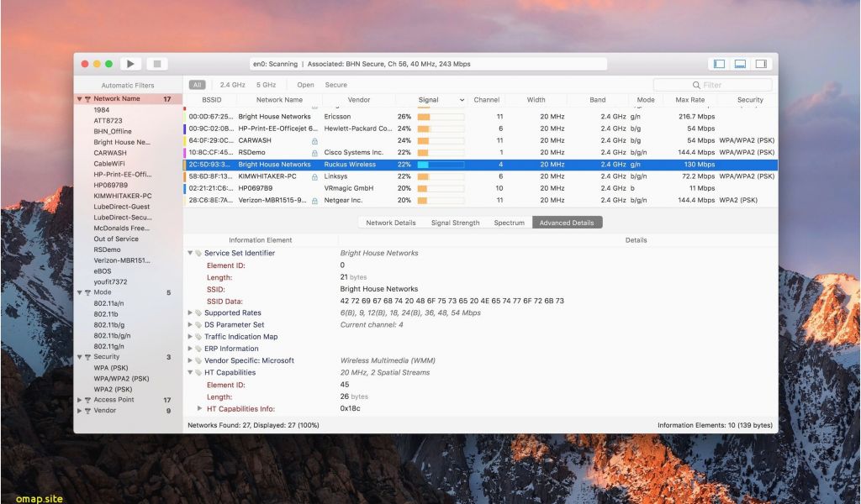
Task: Expand the Supported Rates element
Action: 191,313
